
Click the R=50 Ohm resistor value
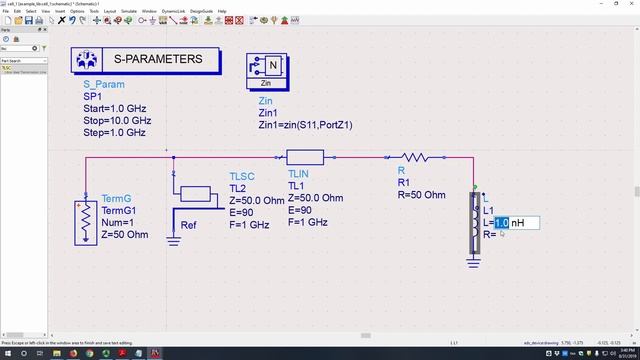tap(421, 195)
